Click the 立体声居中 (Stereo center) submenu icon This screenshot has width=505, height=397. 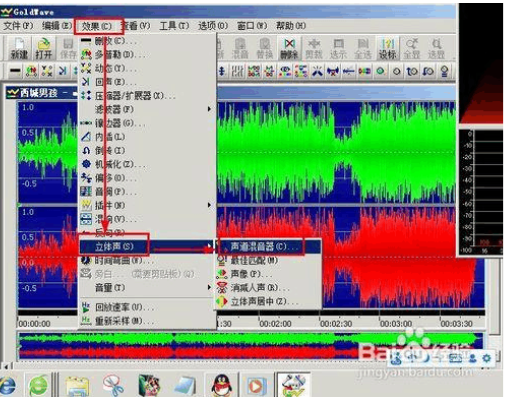[222, 301]
